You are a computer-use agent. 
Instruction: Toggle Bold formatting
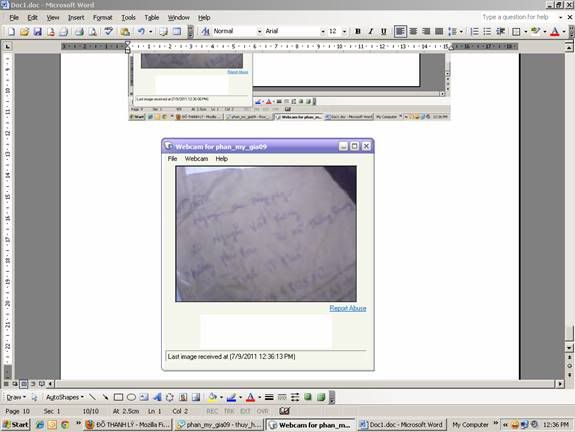pos(358,32)
